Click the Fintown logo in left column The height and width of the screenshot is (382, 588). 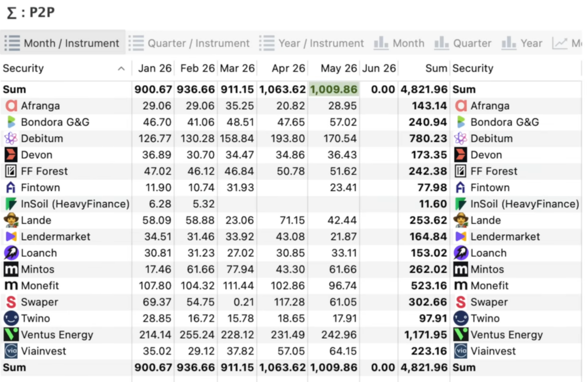click(11, 187)
